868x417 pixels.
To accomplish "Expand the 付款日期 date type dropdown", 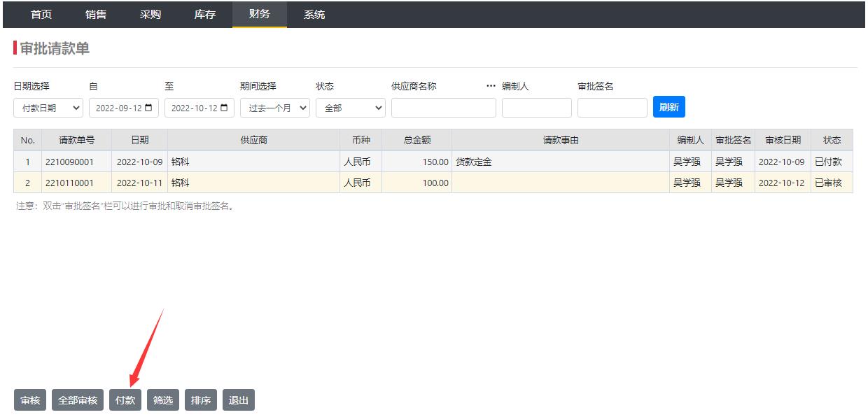I will click(x=48, y=108).
